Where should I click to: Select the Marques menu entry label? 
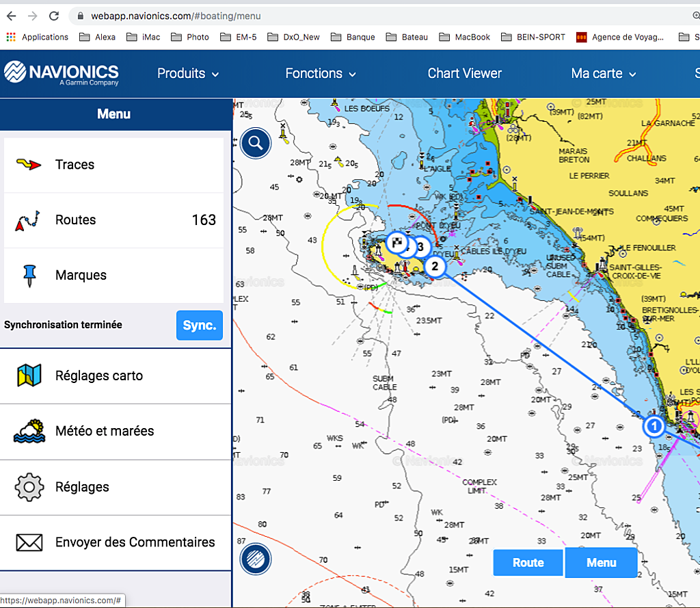point(81,275)
